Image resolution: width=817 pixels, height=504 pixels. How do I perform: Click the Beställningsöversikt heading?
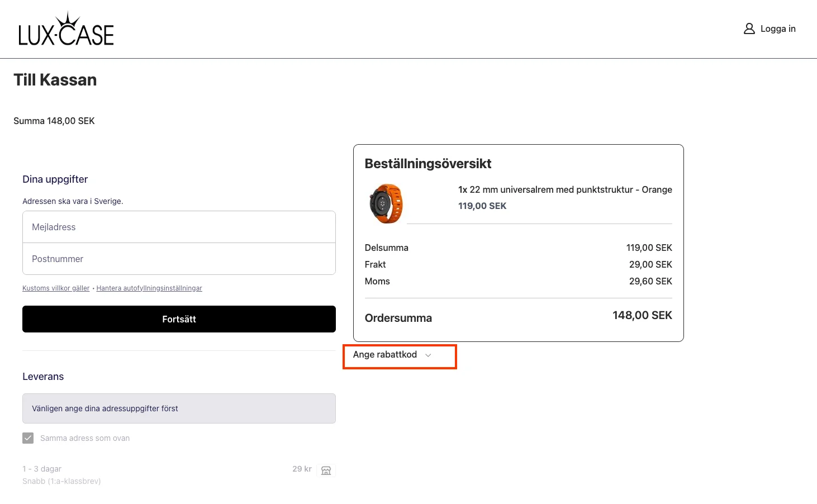(428, 164)
